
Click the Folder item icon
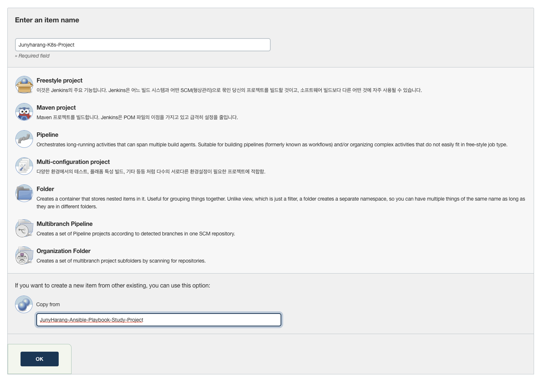point(24,193)
